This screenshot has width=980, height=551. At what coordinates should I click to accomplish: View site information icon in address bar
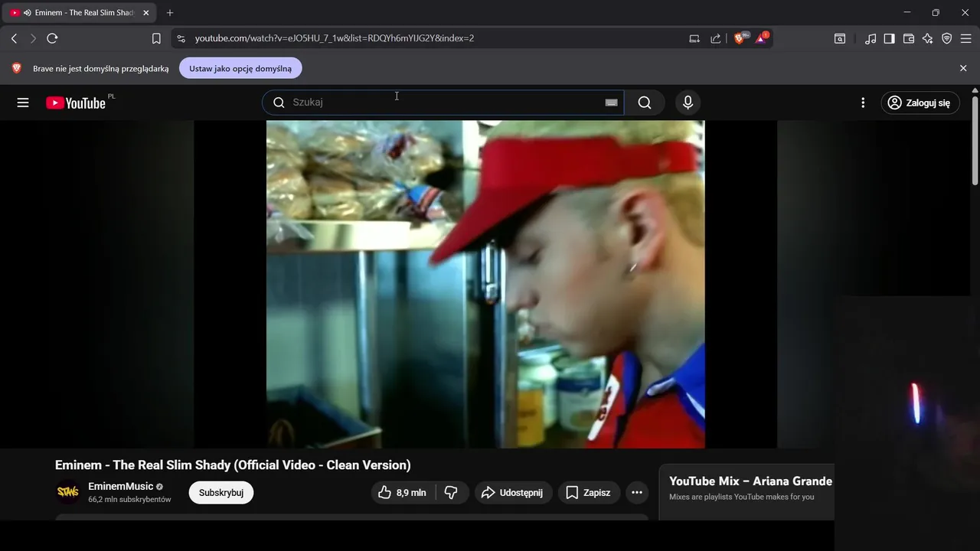180,38
